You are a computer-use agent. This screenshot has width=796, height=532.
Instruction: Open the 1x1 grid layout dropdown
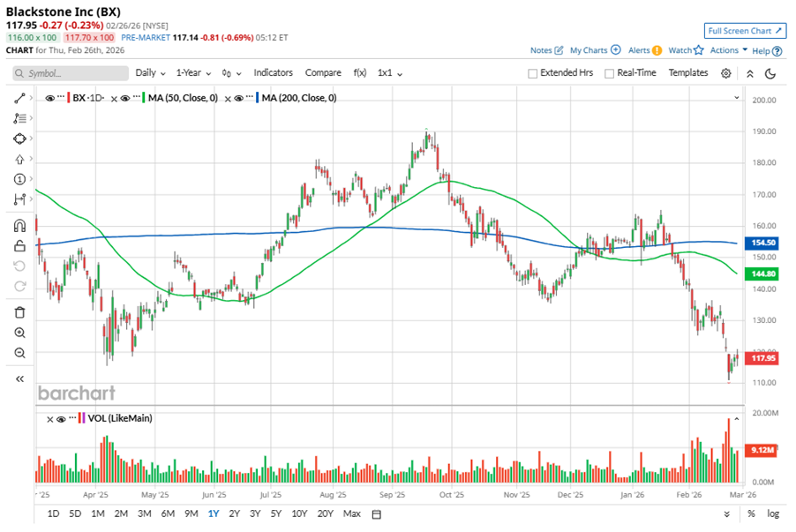[x=390, y=73]
